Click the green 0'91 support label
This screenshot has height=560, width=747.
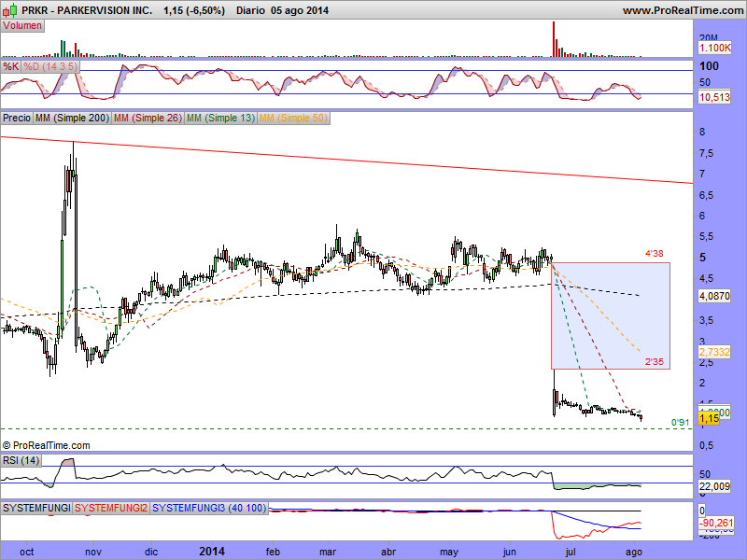[680, 423]
